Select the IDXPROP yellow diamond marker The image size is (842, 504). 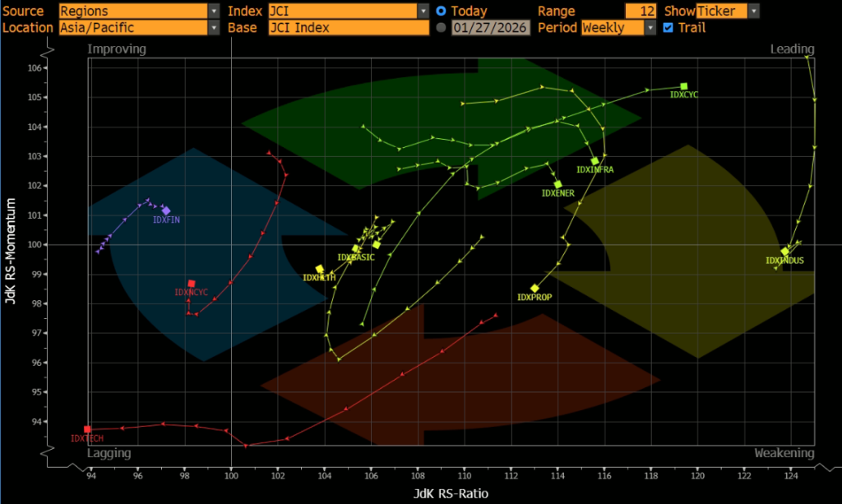click(x=534, y=288)
